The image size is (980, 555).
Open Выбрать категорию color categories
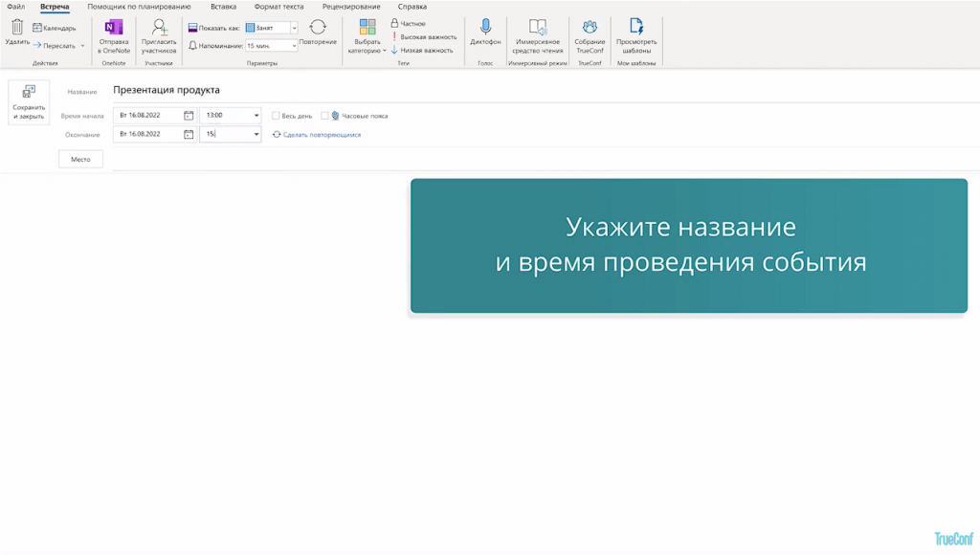tap(367, 36)
